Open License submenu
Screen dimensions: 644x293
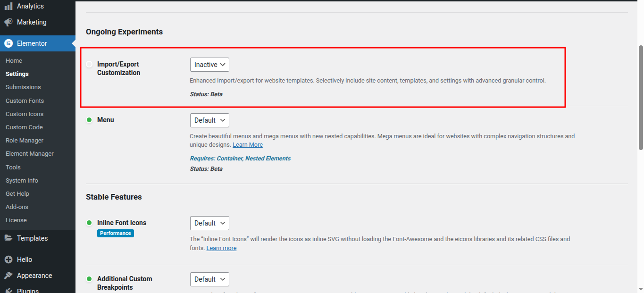click(16, 220)
